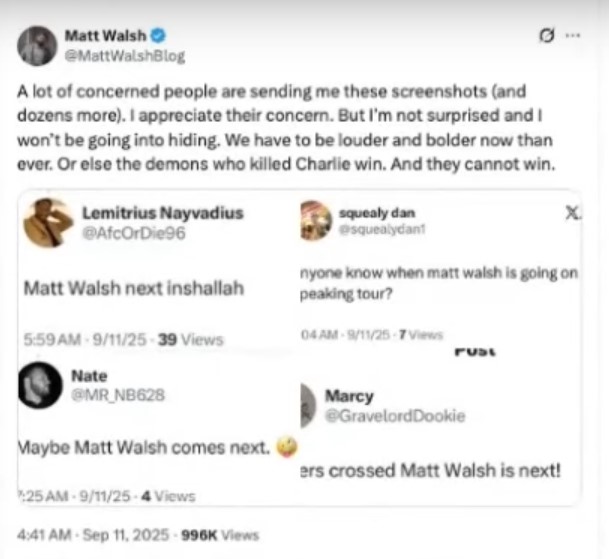
Task: Click the blue verified badge icon
Action: coord(158,36)
